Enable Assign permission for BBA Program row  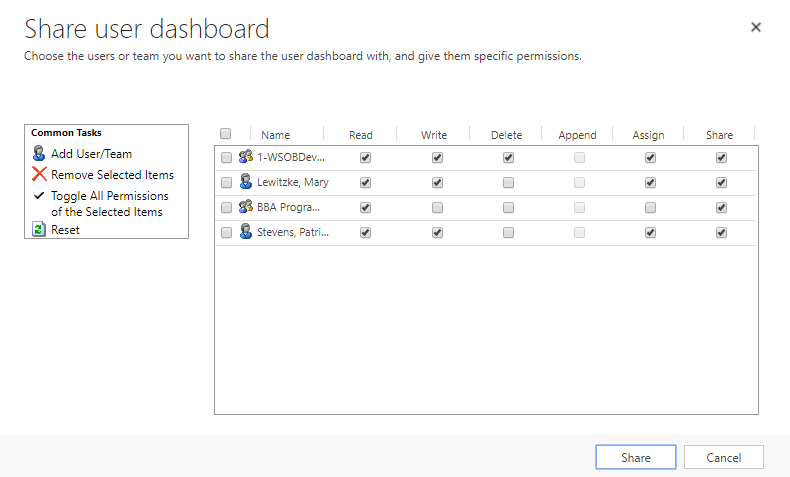coord(650,208)
